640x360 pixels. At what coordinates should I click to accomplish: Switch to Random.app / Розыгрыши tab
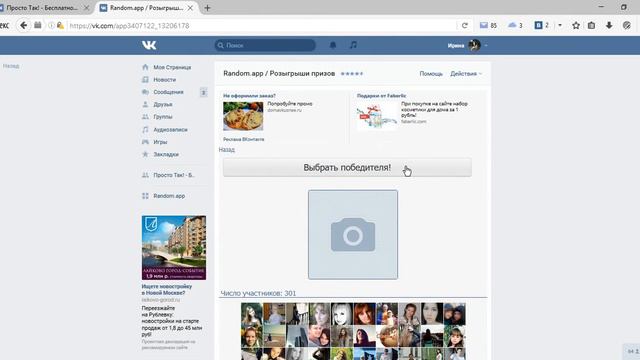click(x=147, y=8)
